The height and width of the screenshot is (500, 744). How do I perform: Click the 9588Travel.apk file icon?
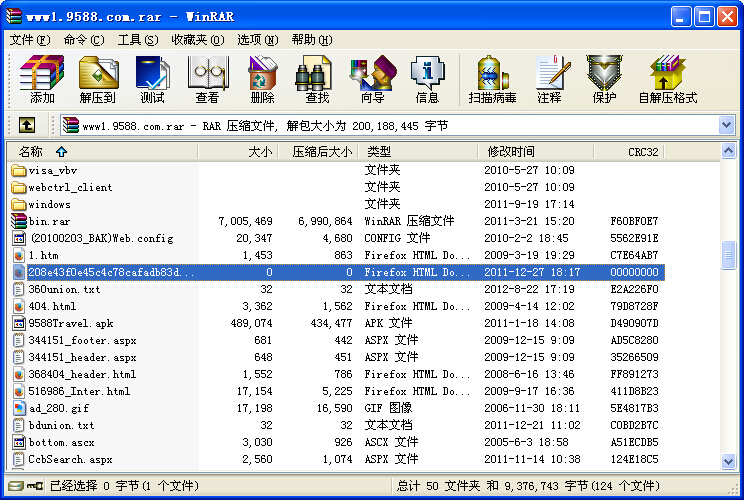click(19, 324)
